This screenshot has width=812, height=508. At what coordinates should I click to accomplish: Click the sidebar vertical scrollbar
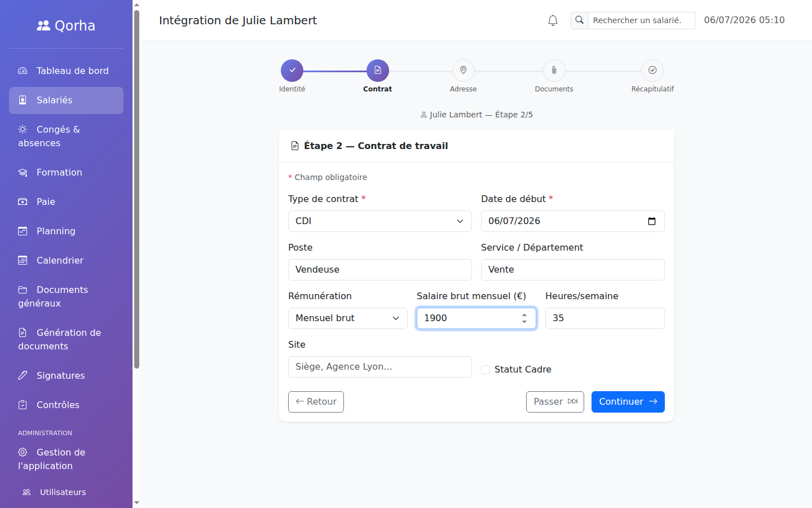coord(136,189)
